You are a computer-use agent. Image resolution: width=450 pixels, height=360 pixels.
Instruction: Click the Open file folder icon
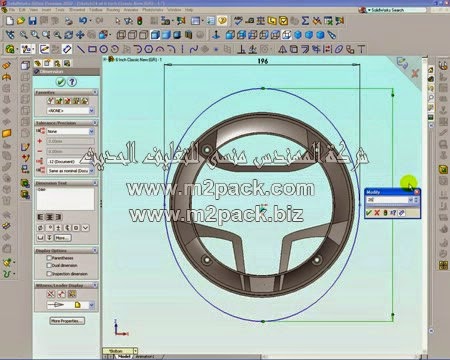(21, 21)
